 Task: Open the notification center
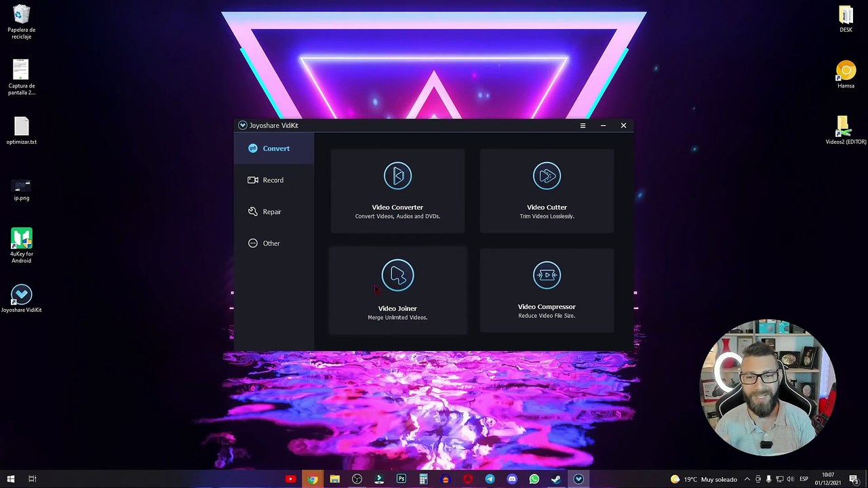click(854, 479)
